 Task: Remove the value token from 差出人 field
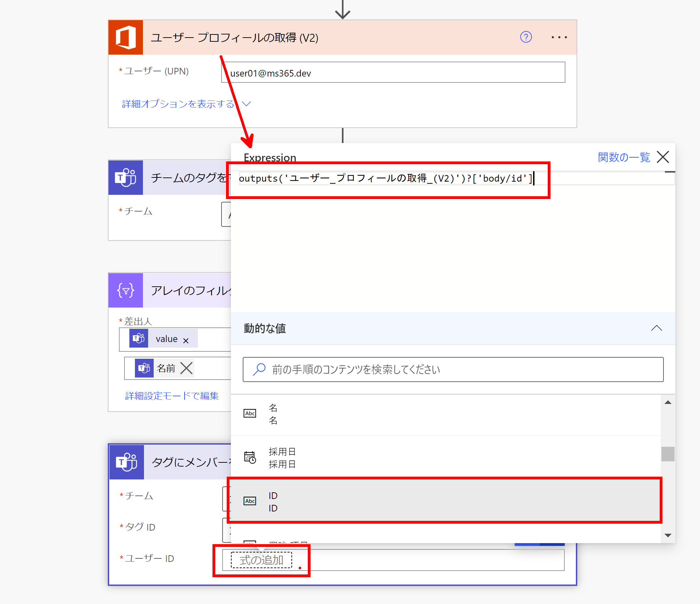tap(186, 341)
